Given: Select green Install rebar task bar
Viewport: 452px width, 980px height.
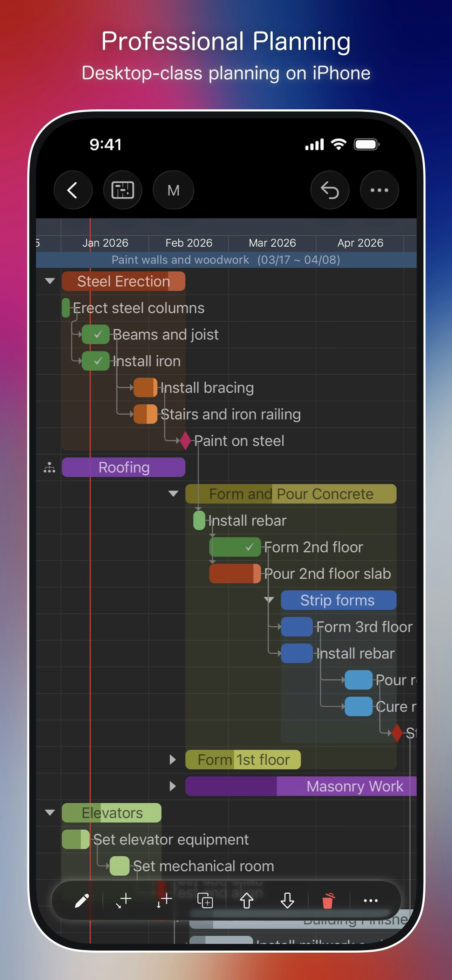Looking at the screenshot, I should point(199,520).
